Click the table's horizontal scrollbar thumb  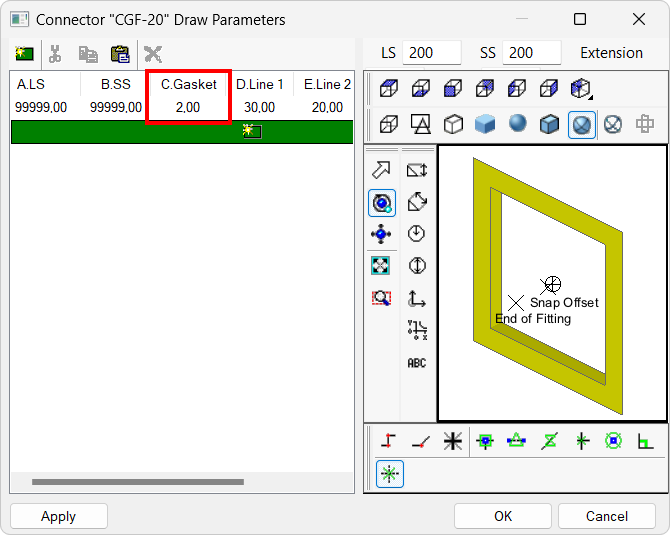click(138, 482)
